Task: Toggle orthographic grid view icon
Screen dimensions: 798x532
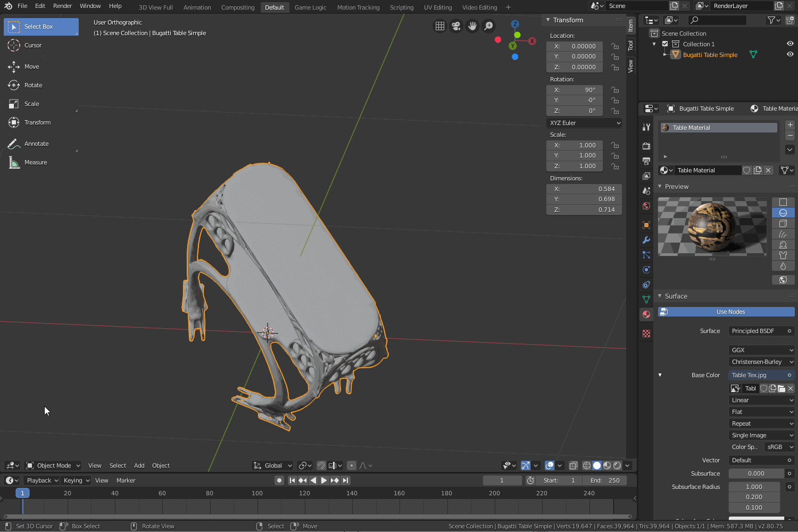Action: [x=440, y=26]
